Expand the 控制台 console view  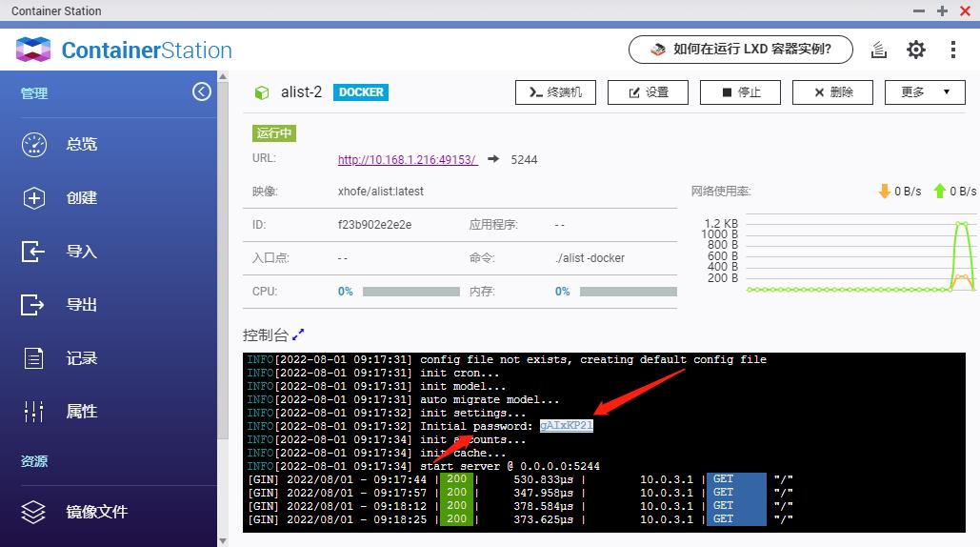point(298,334)
